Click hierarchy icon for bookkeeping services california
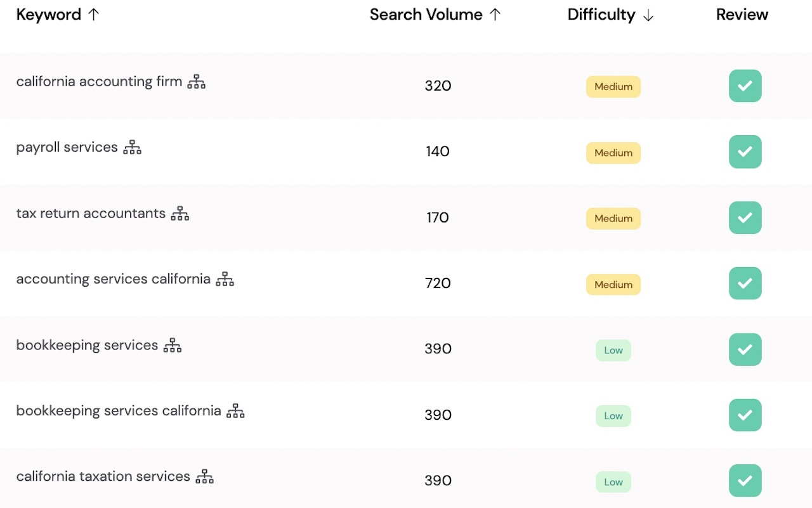Screen dimensions: 812x508 [x=235, y=411]
